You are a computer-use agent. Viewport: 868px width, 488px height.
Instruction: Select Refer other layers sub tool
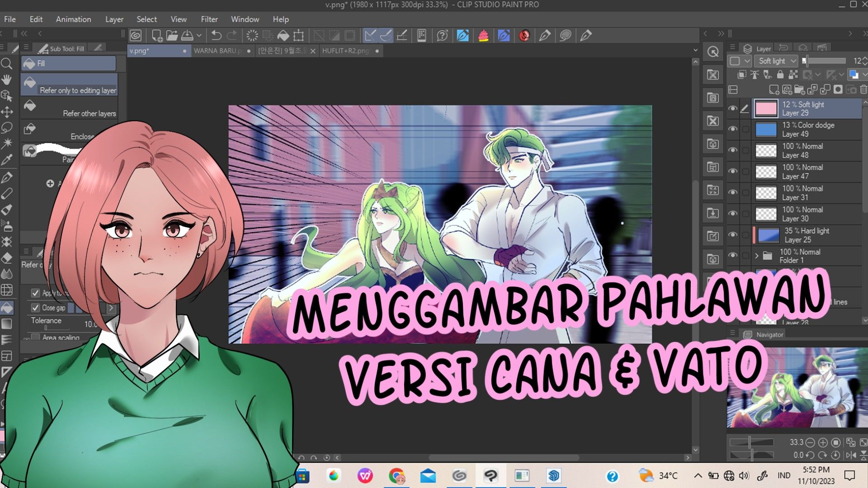(69, 108)
